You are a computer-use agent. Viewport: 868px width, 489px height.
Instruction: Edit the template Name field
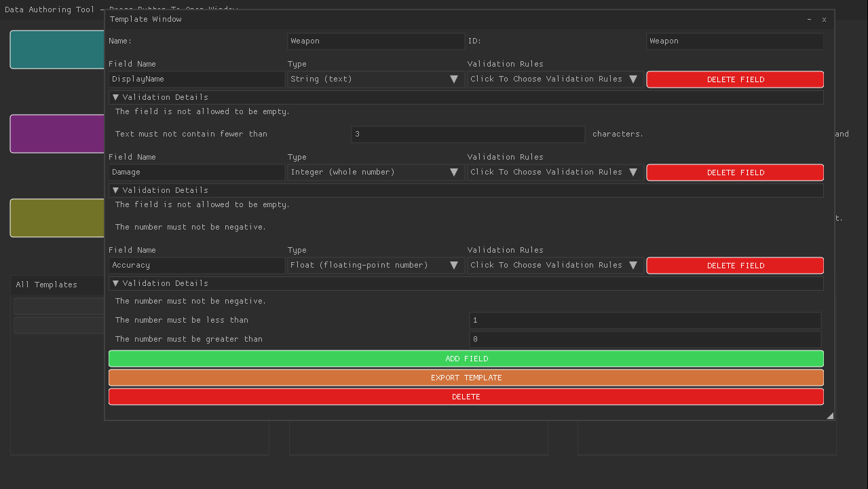point(375,41)
